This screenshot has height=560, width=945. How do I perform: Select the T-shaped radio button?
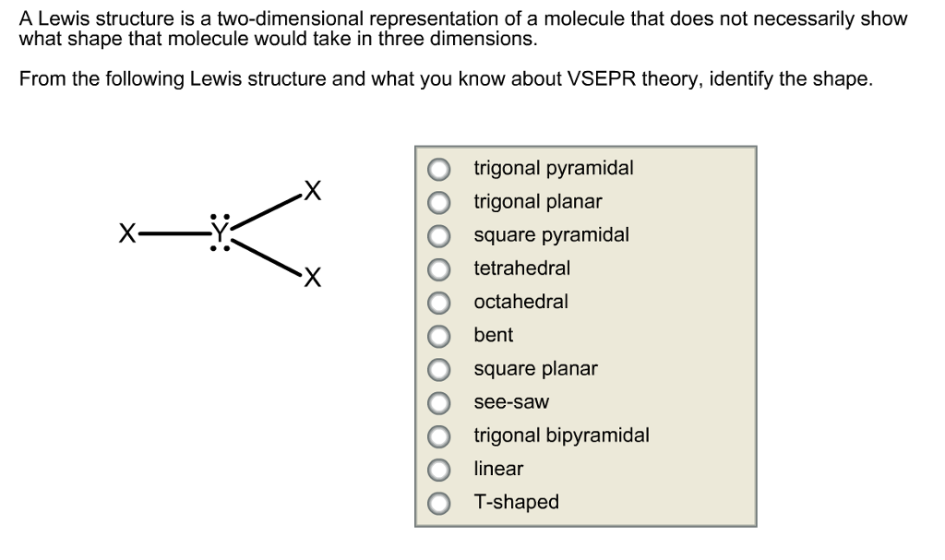438,502
